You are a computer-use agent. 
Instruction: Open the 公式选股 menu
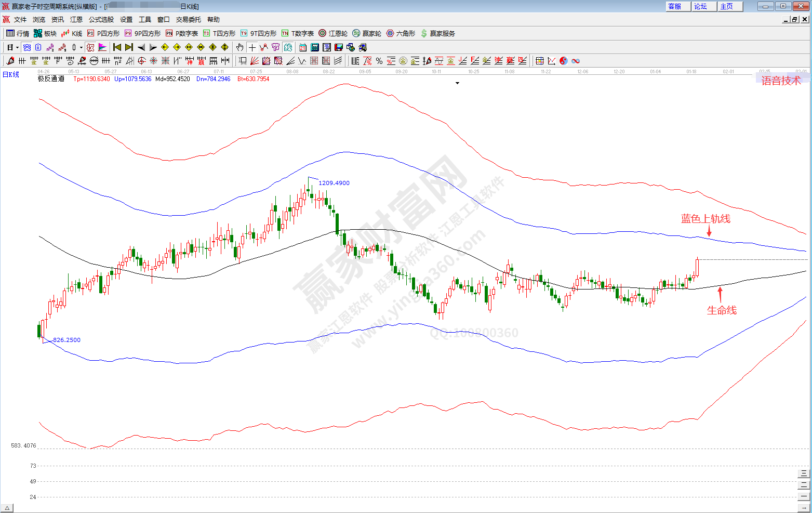click(x=101, y=19)
